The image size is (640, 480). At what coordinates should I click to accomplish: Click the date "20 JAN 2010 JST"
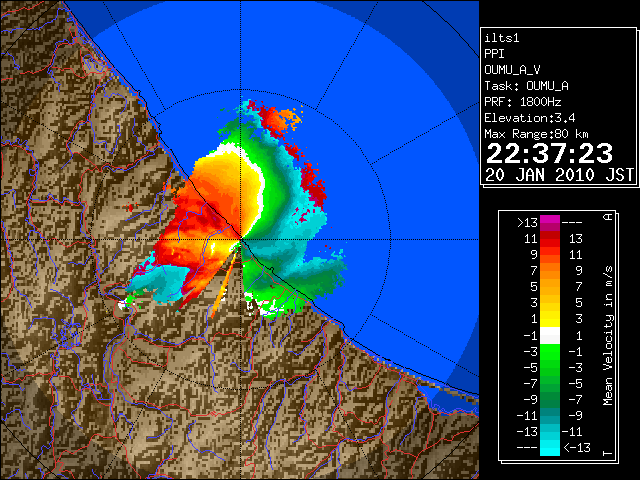[x=559, y=175]
